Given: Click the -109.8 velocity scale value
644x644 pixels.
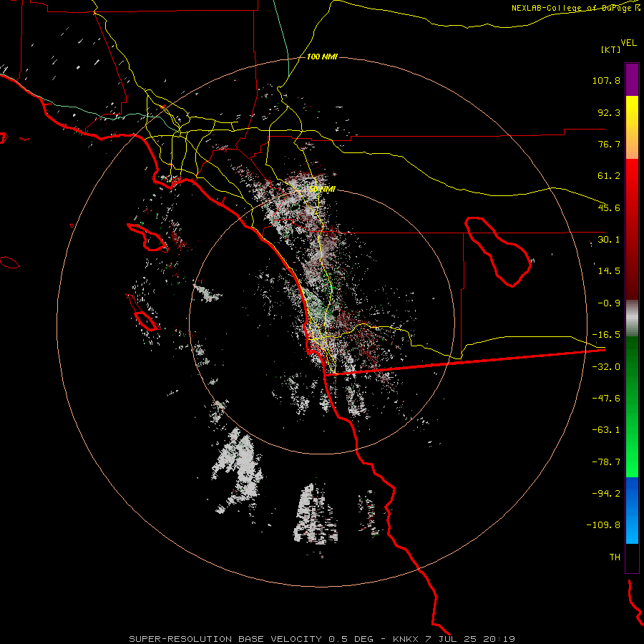Looking at the screenshot, I should point(603,525).
